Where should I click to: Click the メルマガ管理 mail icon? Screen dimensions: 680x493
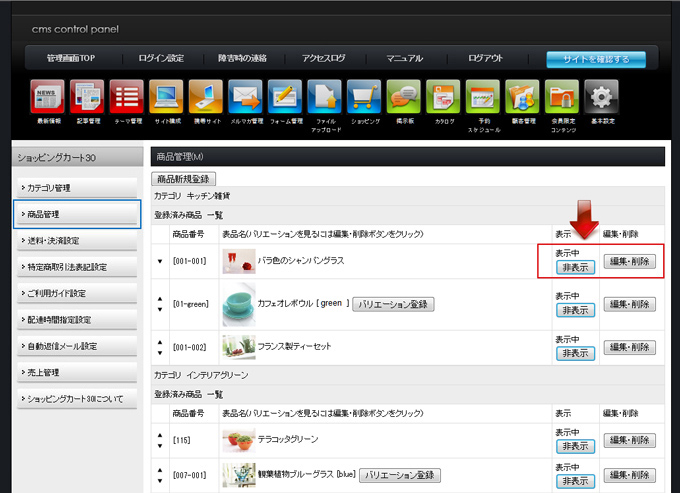(x=245, y=98)
